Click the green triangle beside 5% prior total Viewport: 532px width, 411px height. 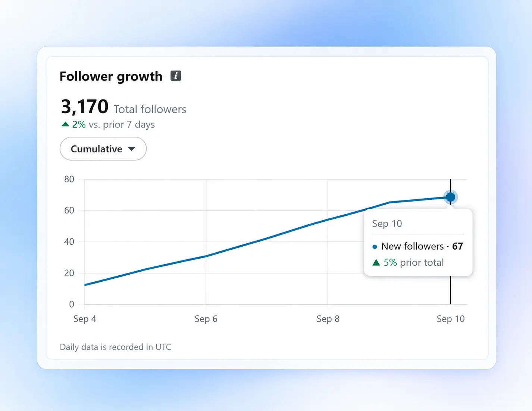click(x=376, y=262)
